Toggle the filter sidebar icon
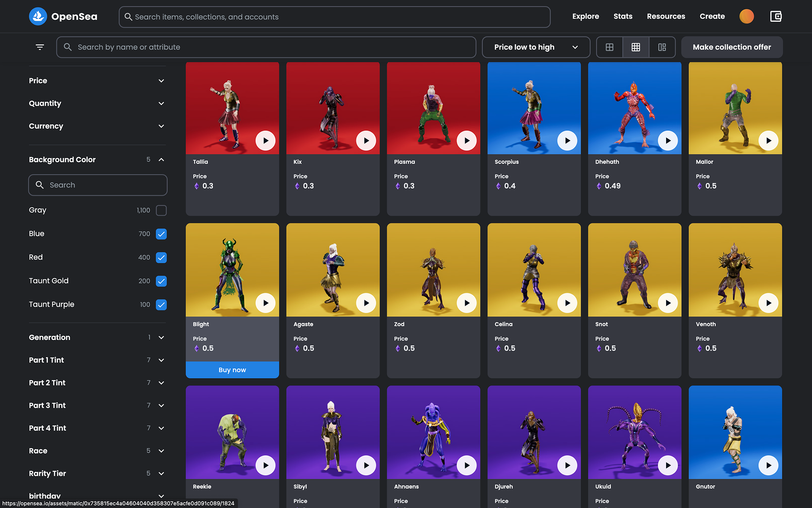Viewport: 812px width, 508px height. click(x=40, y=47)
